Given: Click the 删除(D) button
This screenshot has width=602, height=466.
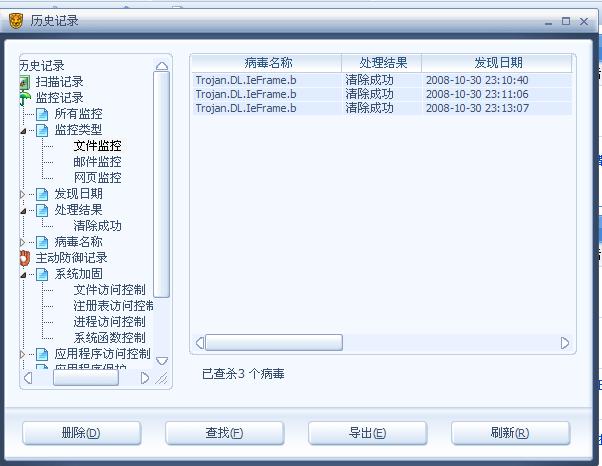Looking at the screenshot, I should 81,433.
